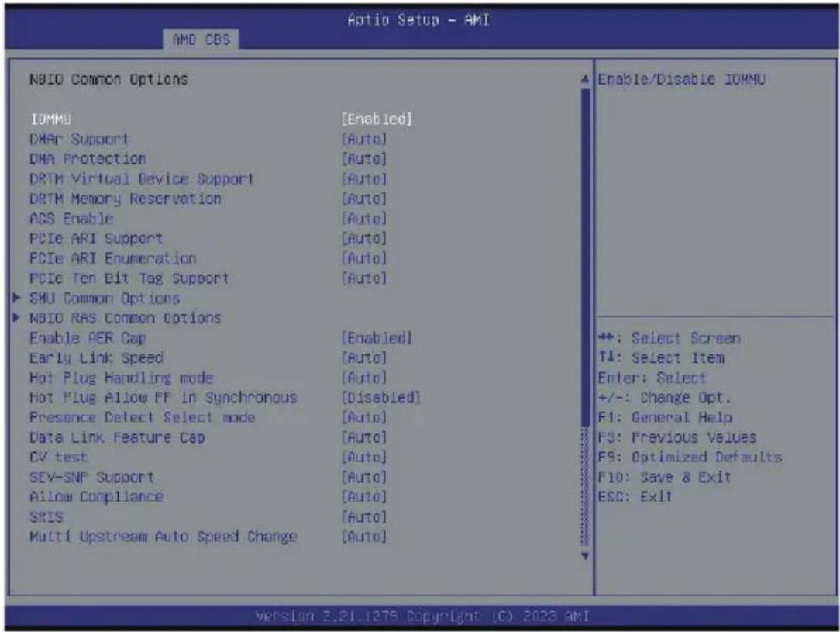Open NBIO RAS Common Options submenu
This screenshot has width=840, height=632.
[125, 318]
